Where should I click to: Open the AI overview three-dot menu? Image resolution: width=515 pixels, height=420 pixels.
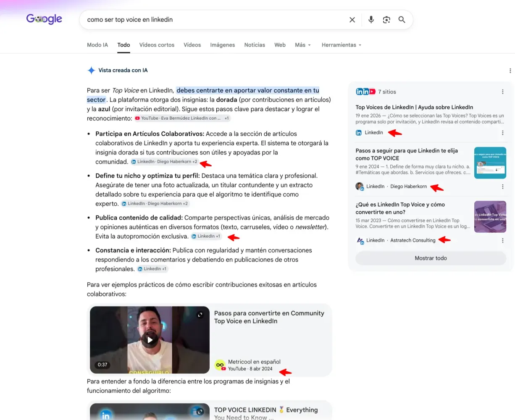coord(510,71)
